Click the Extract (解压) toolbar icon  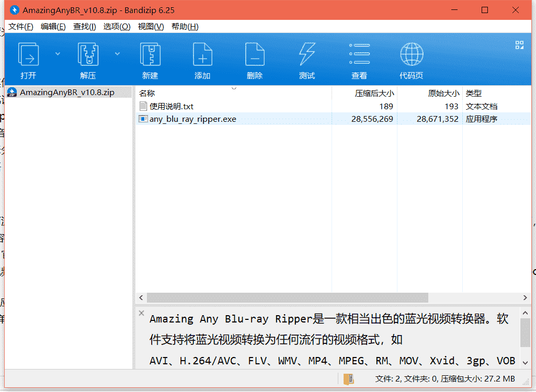point(88,54)
